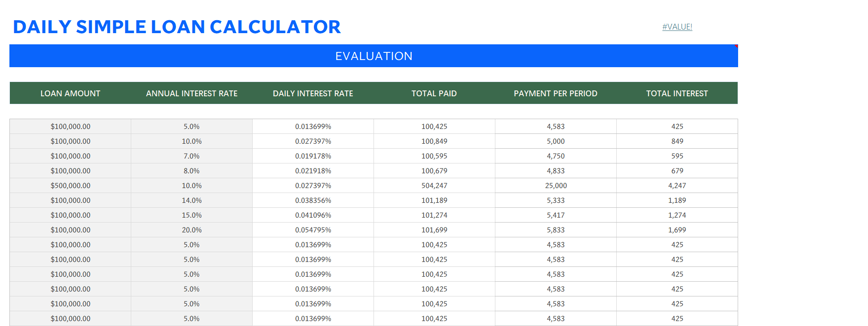
Task: Click total interest value 1,189
Action: (677, 200)
